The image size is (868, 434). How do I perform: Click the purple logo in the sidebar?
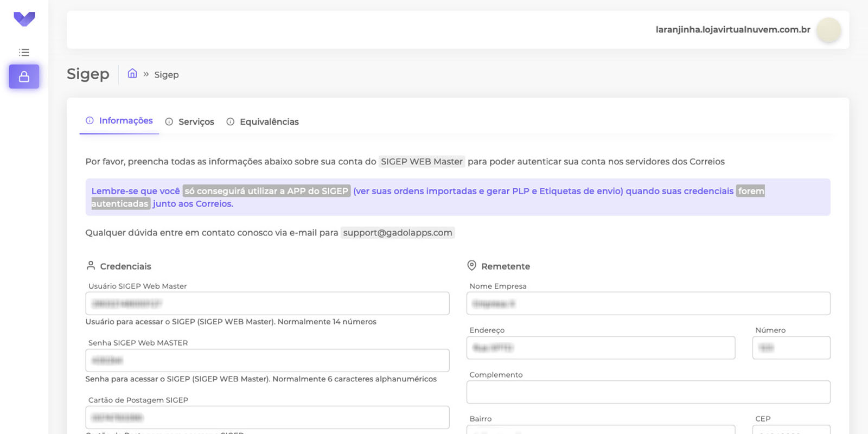24,19
